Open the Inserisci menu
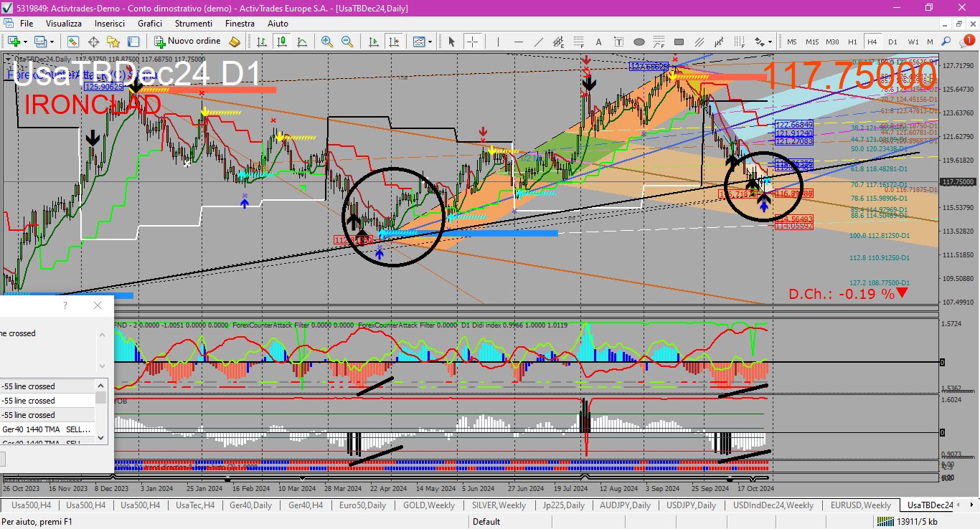 tap(110, 24)
